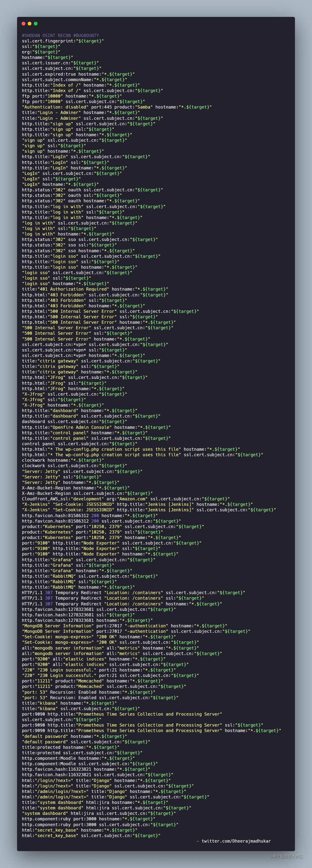
Task: Select the mongo-express= "200 OK" hostname line
Action: 99,637
